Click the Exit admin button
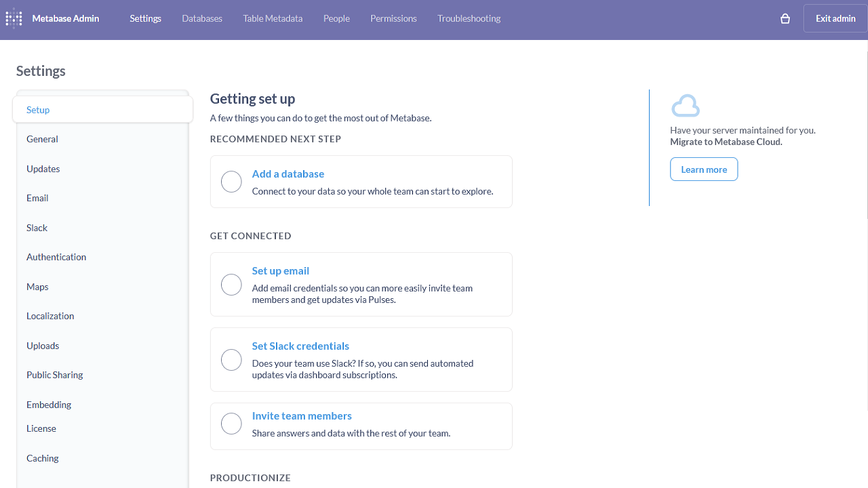 [835, 19]
